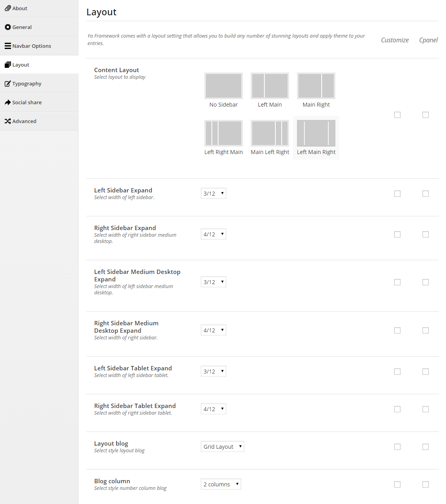Open Left Sidebar Tablet Expand dropdown
Screen dimensions: 446x504
click(x=213, y=371)
